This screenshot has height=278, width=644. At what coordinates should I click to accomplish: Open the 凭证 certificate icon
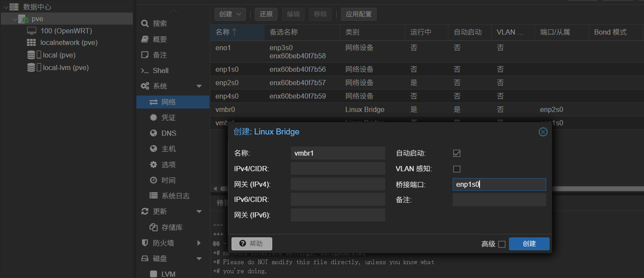[x=153, y=118]
